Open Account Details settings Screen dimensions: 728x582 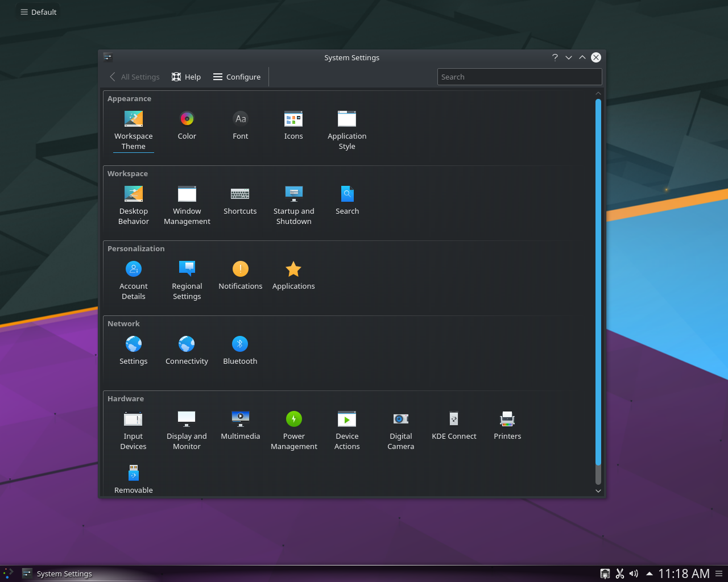[x=134, y=281]
